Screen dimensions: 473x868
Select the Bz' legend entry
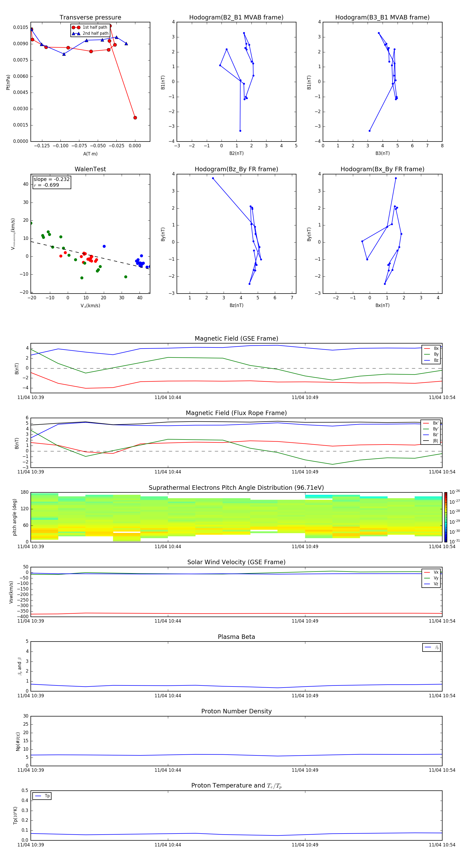click(431, 435)
